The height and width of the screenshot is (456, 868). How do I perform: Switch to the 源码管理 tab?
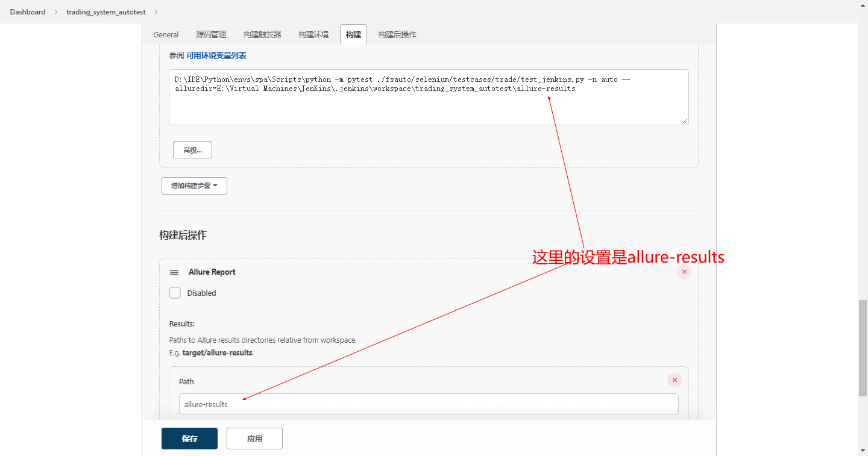211,34
